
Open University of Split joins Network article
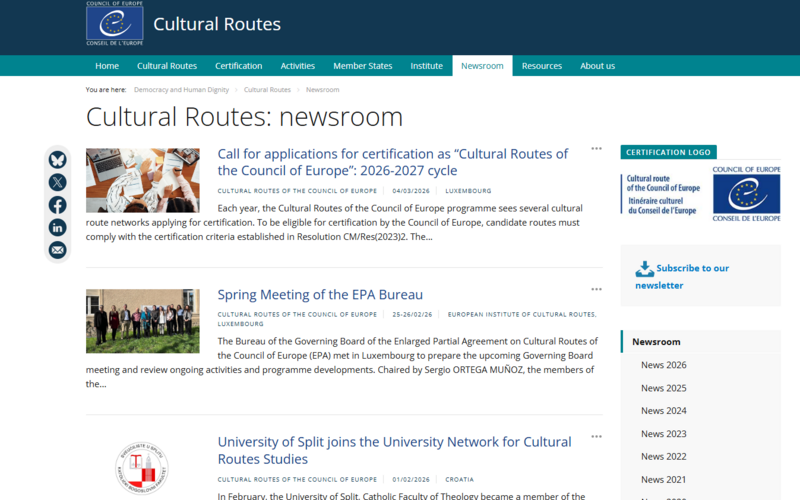(394, 451)
